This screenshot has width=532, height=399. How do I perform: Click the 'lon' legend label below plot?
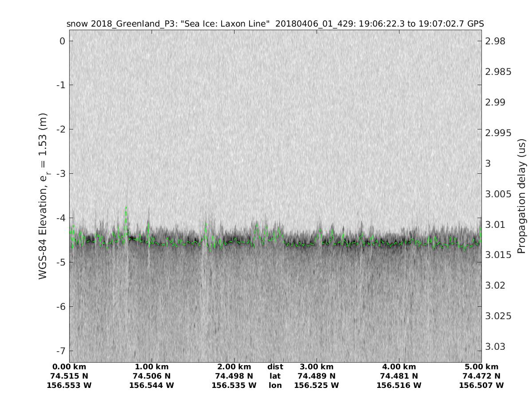(275, 386)
